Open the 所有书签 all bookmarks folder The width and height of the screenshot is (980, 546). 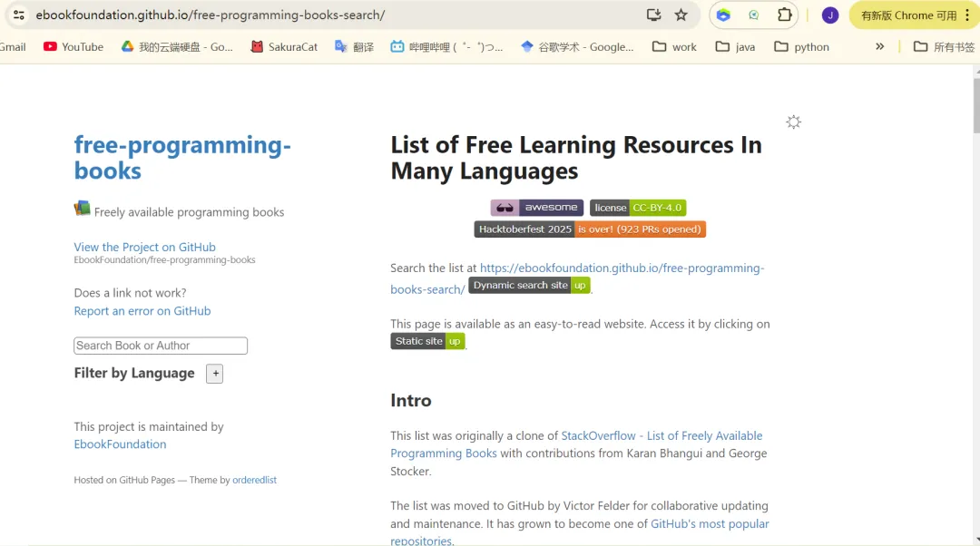point(944,47)
